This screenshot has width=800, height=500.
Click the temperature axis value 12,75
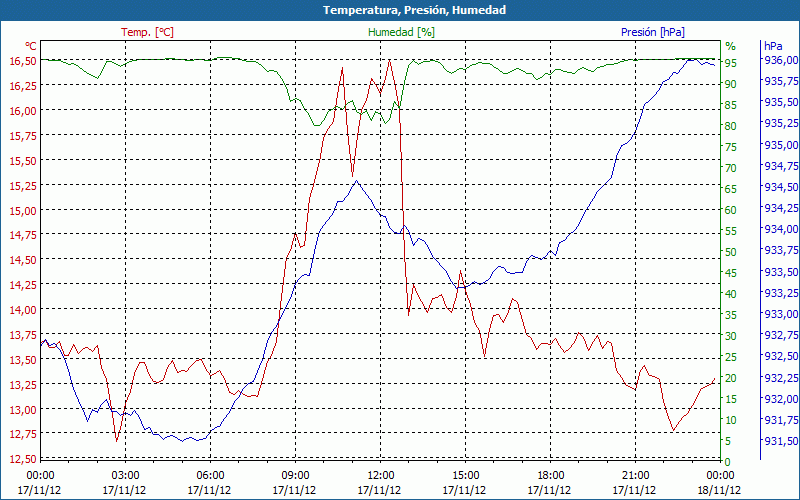pos(23,434)
